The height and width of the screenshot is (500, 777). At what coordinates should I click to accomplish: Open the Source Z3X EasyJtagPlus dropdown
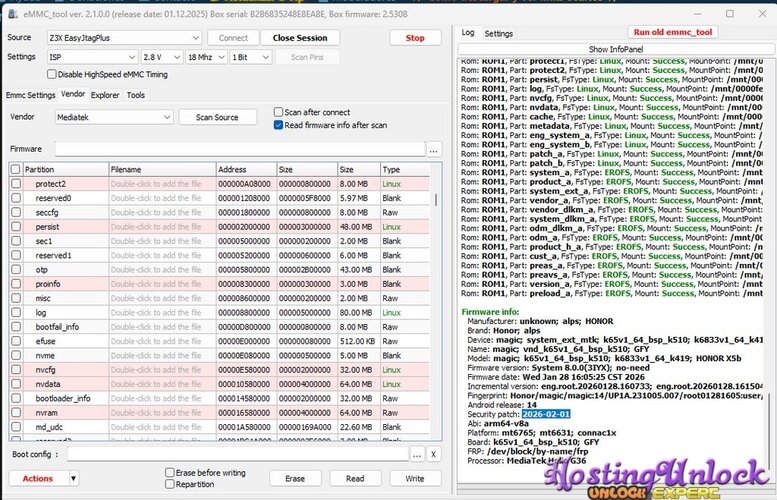[x=124, y=38]
